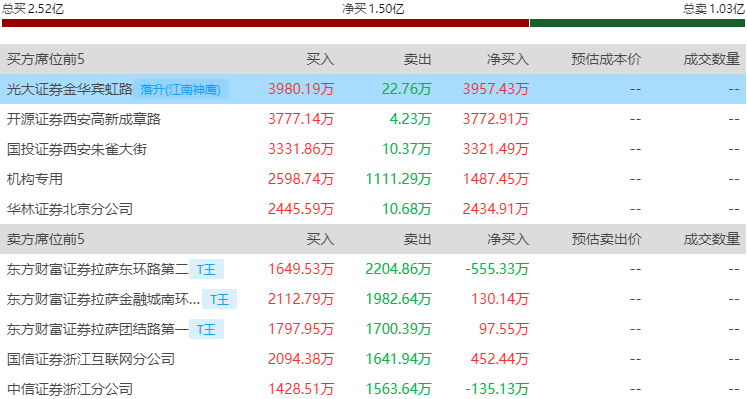747x399 pixels.
Task: Click the red total-buy progress bar
Action: tap(265, 23)
